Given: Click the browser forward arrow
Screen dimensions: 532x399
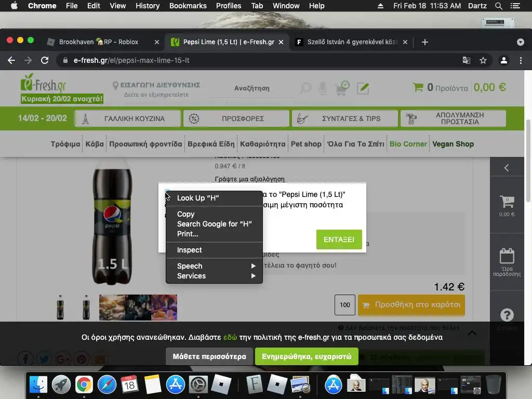Looking at the screenshot, I should pyautogui.click(x=28, y=60).
